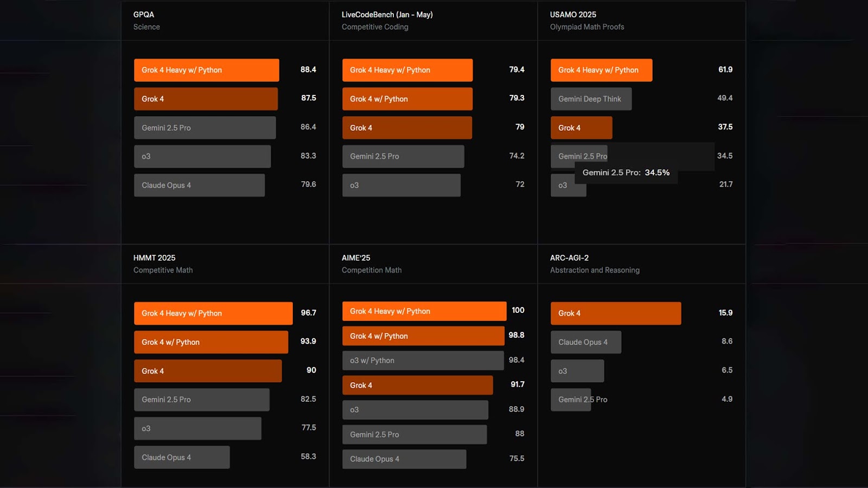Click the 100 score in AIME'25
Image resolution: width=868 pixels, height=488 pixels.
coord(518,310)
